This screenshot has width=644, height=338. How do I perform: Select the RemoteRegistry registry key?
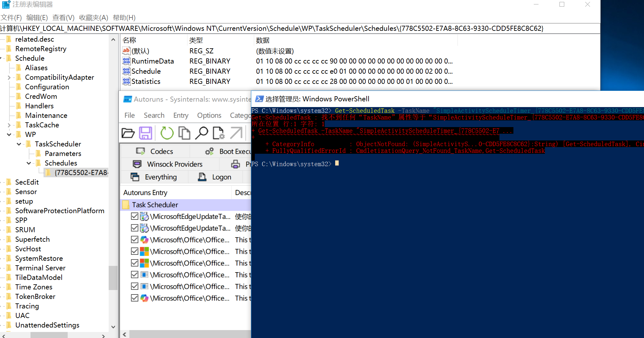41,49
